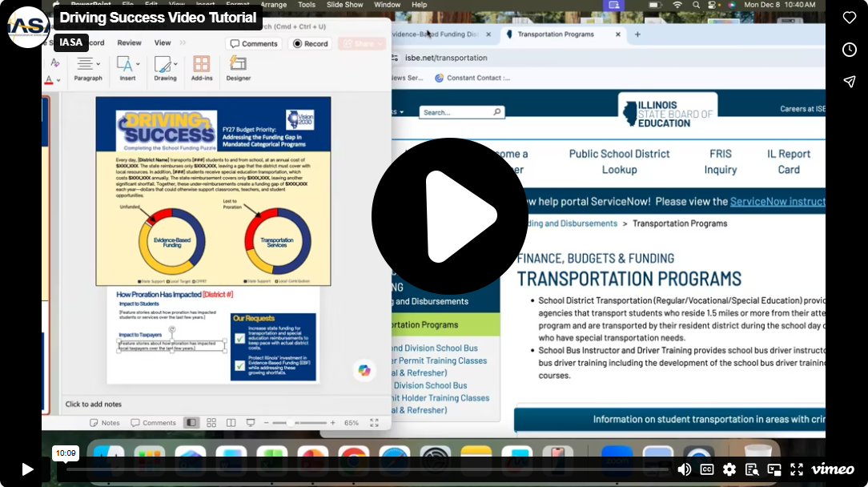Enter fullscreen mode
The image size is (868, 487).
797,469
